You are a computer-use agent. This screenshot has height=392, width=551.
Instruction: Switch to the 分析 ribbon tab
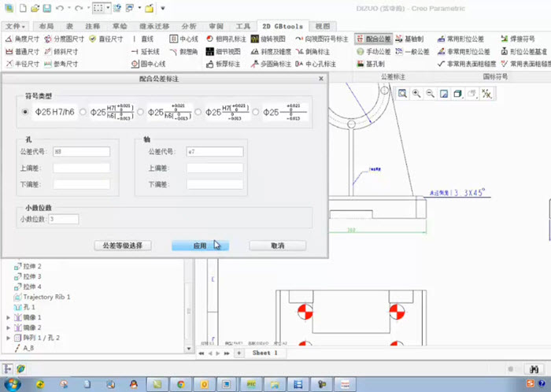coord(189,26)
